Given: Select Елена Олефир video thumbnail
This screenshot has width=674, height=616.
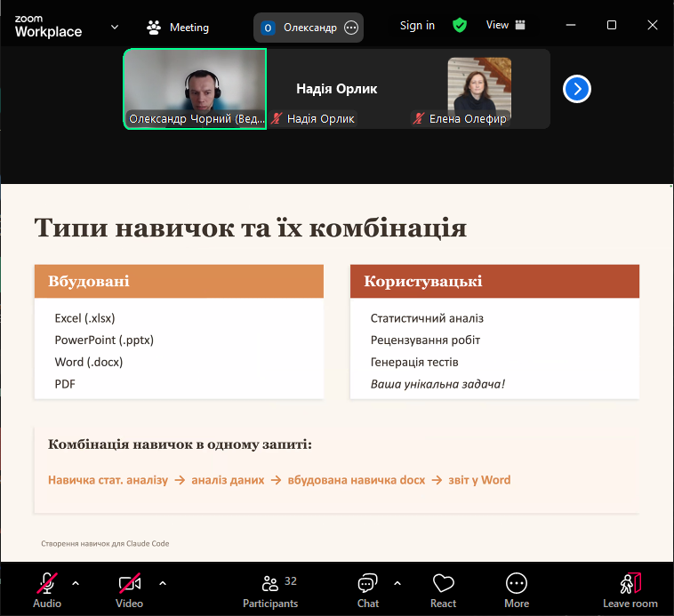Looking at the screenshot, I should [478, 88].
